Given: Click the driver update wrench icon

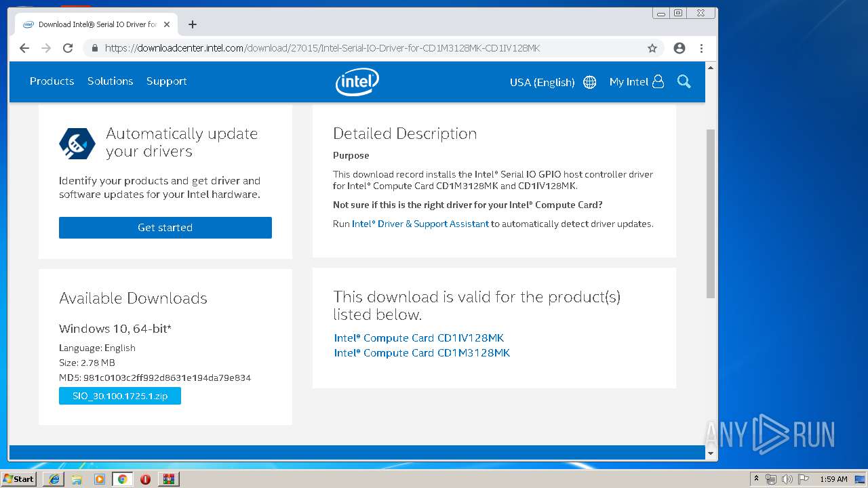Looking at the screenshot, I should (77, 143).
